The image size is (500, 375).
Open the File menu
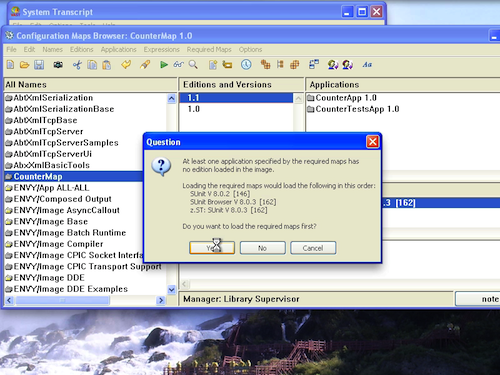(11, 49)
